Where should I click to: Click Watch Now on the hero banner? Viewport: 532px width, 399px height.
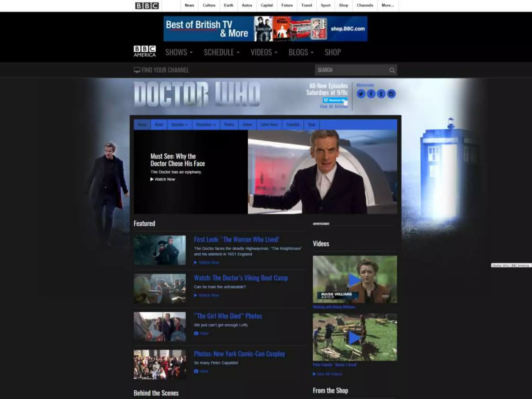click(x=163, y=179)
